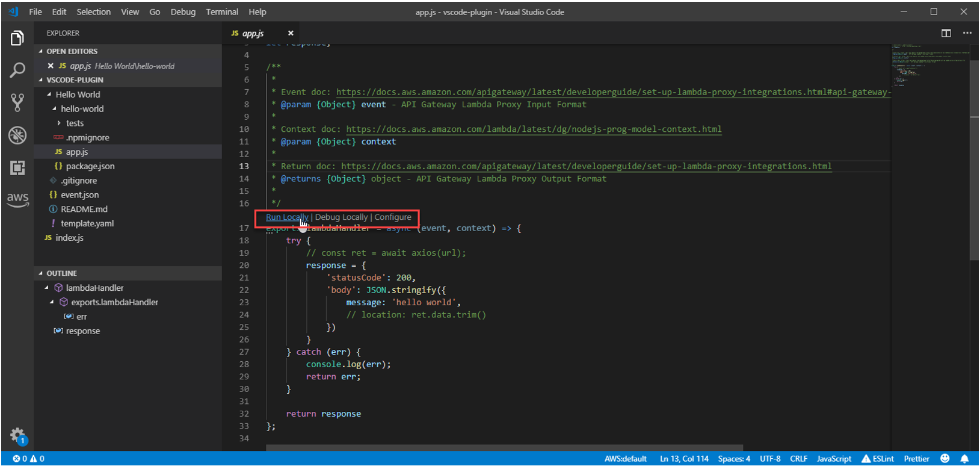Show notifications bell in status bar
Viewport: 980px width, 466px height.
pos(964,459)
